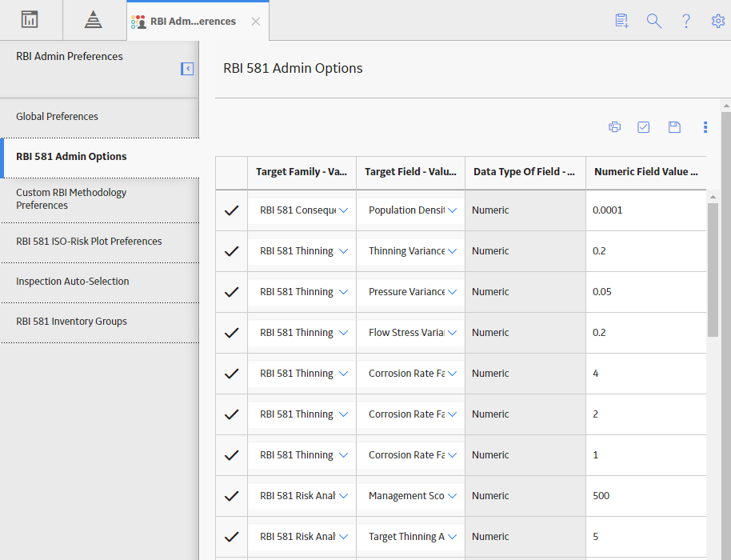
Task: Toggle checkmark on Thinning Variance row
Action: point(231,251)
